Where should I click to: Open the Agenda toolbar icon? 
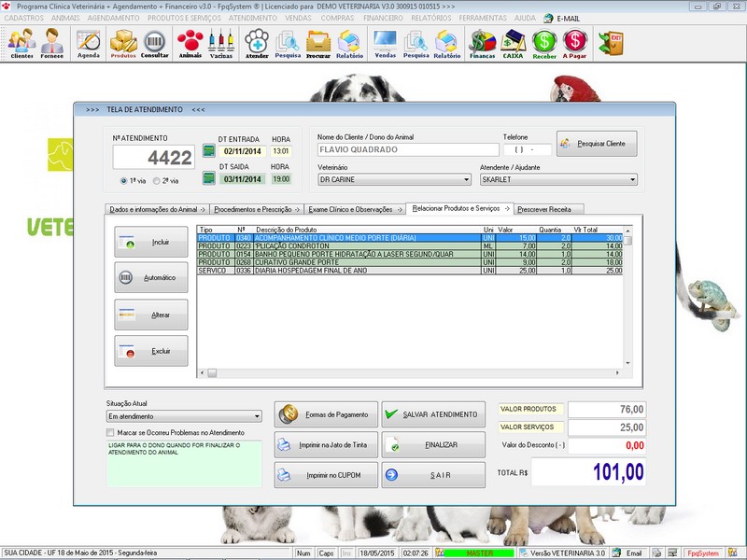pyautogui.click(x=89, y=43)
